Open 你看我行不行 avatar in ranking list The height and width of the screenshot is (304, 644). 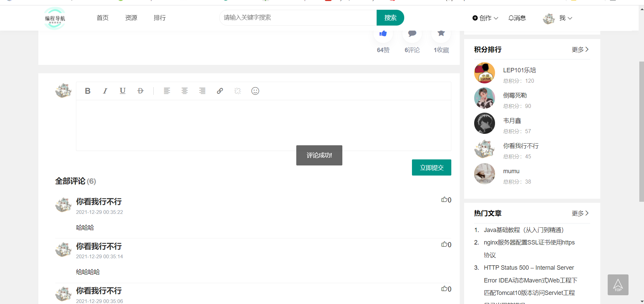pyautogui.click(x=485, y=148)
